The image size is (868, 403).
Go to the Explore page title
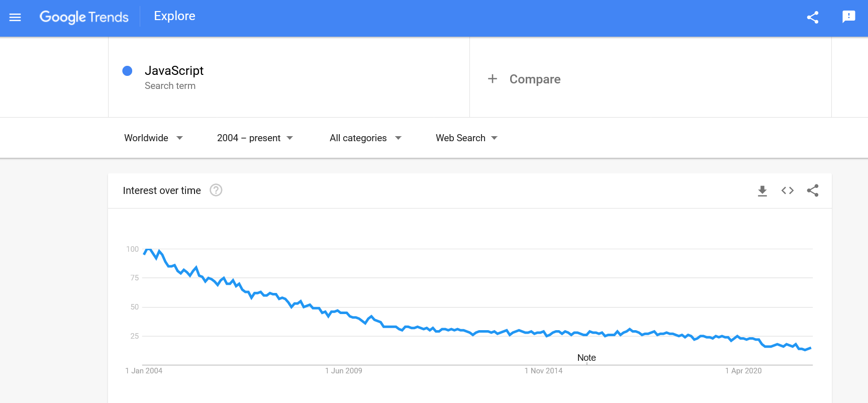(x=174, y=16)
